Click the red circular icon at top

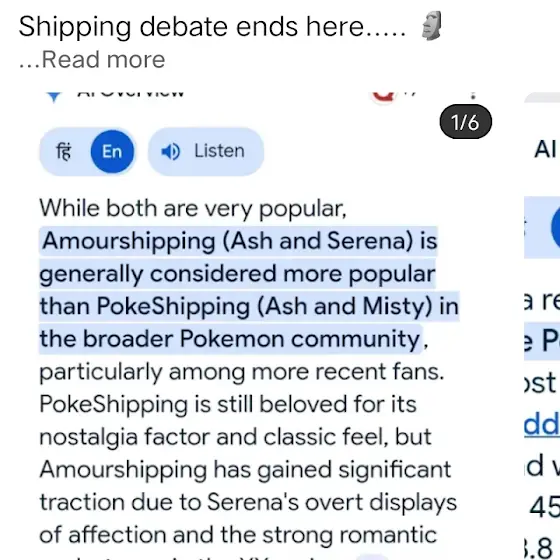[384, 96]
